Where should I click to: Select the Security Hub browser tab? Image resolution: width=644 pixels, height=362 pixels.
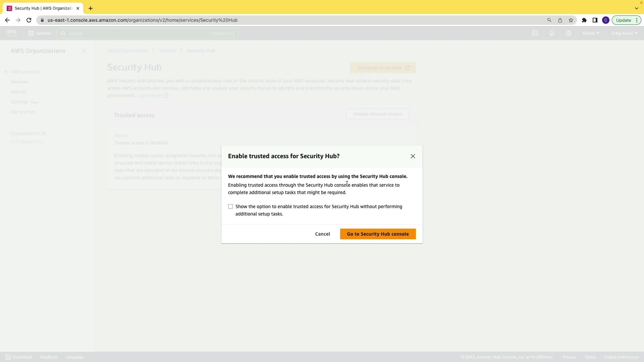tap(43, 8)
